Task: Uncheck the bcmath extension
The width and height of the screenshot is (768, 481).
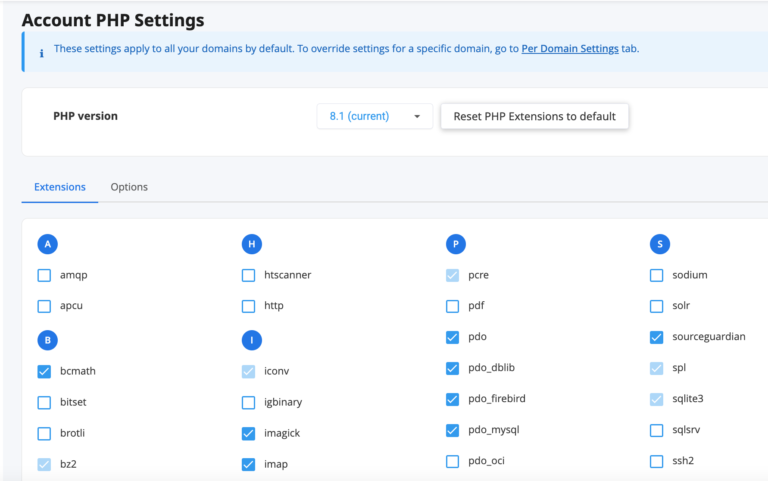Action: pyautogui.click(x=44, y=371)
